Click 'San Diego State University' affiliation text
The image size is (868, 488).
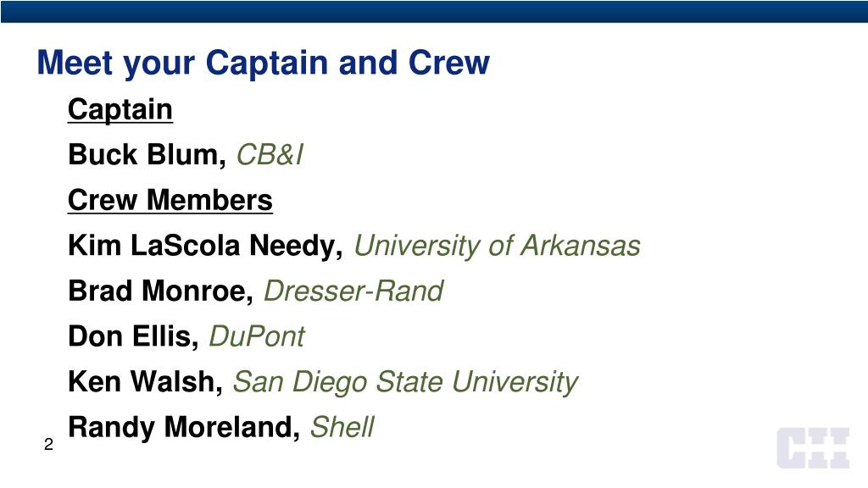(x=405, y=383)
